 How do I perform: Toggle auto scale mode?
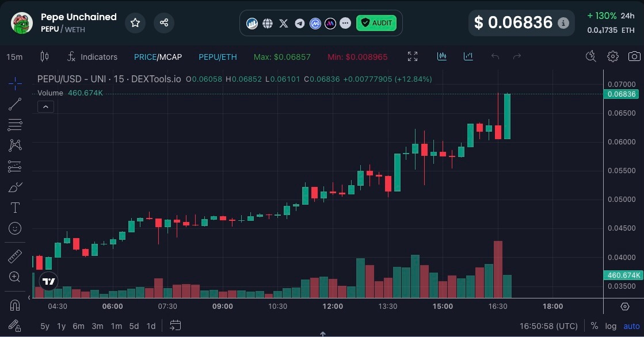click(632, 326)
